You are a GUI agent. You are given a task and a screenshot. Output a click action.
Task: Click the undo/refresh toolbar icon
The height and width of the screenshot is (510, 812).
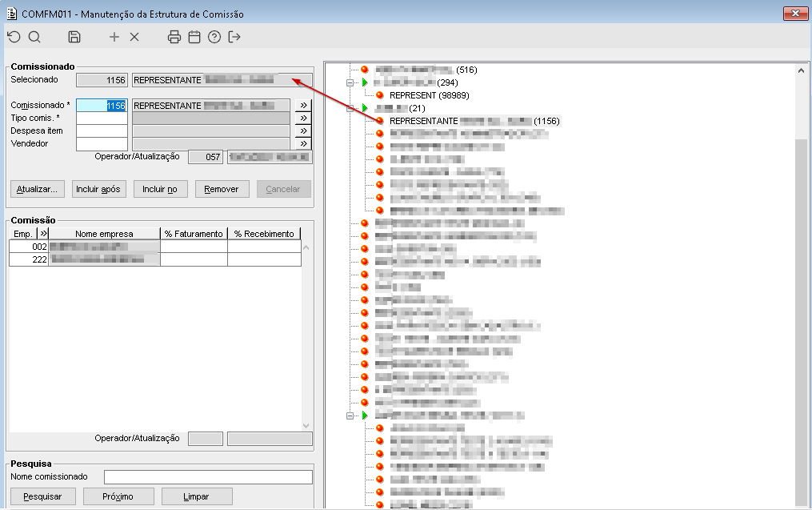[14, 37]
